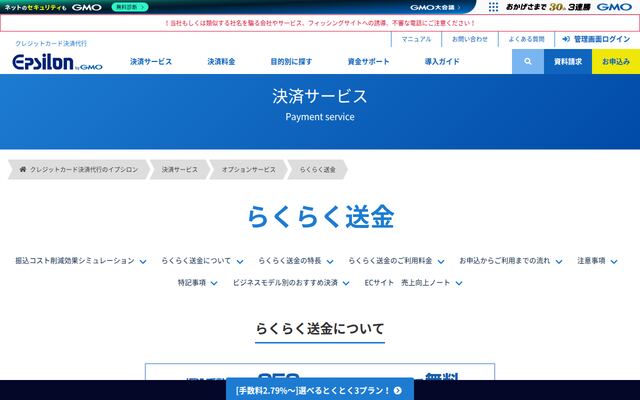
Task: Click the home icon in breadcrumb
Action: 23,169
